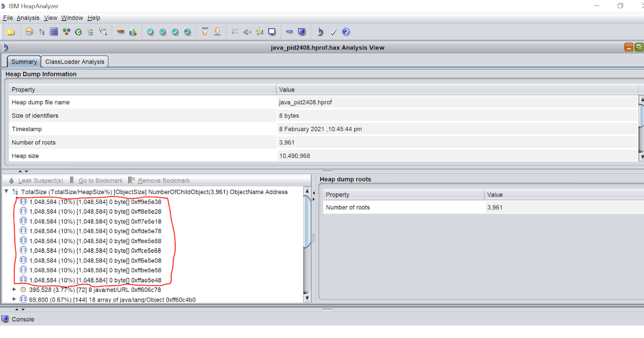Click the Heap Dump Information vertical scrollbar
This screenshot has height=338, width=644.
[640, 115]
